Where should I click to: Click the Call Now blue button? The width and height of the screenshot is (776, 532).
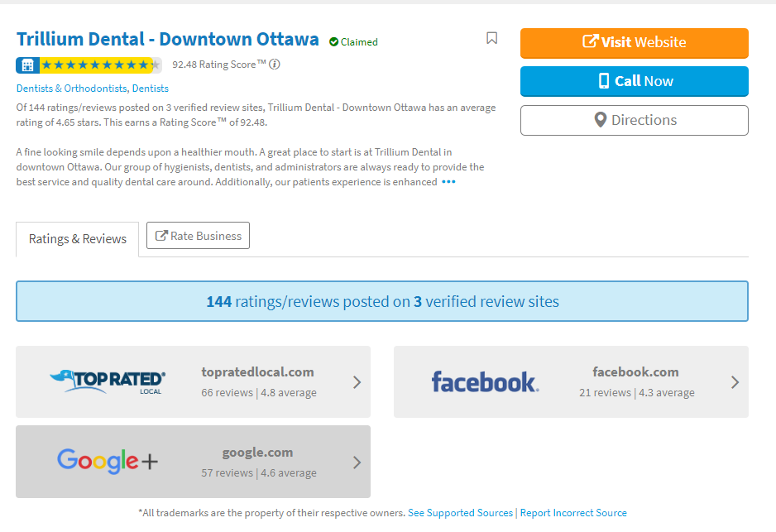tap(634, 81)
